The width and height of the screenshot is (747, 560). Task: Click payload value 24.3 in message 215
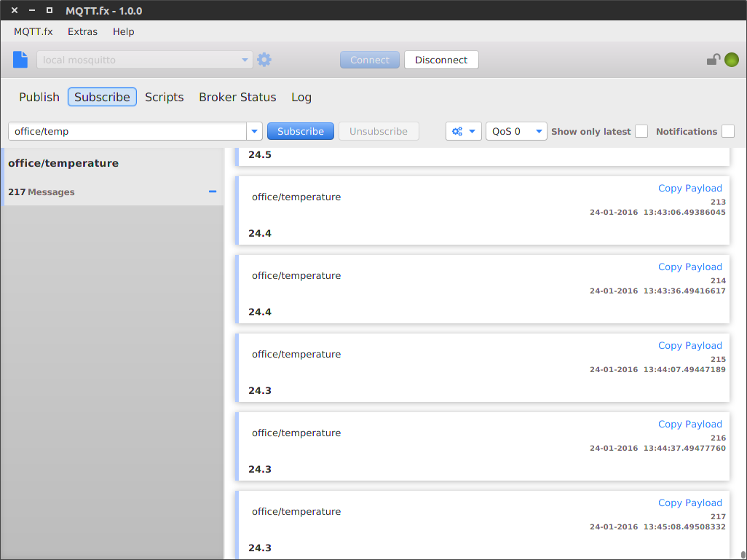pos(260,390)
